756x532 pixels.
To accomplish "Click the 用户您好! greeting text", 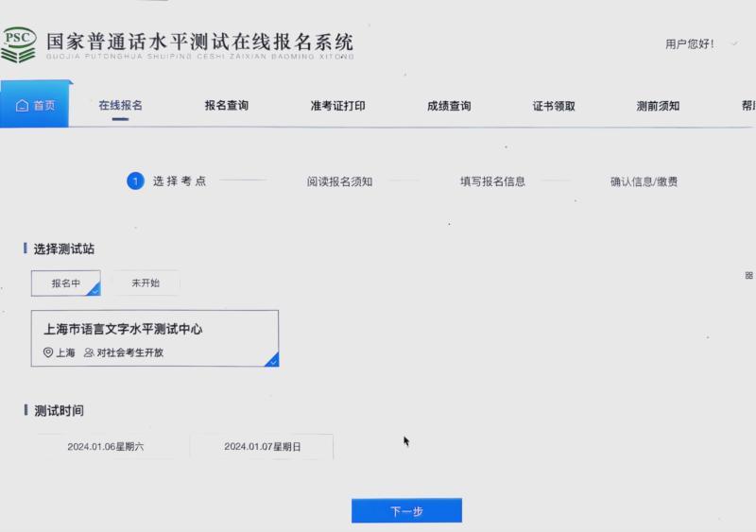I will 690,43.
